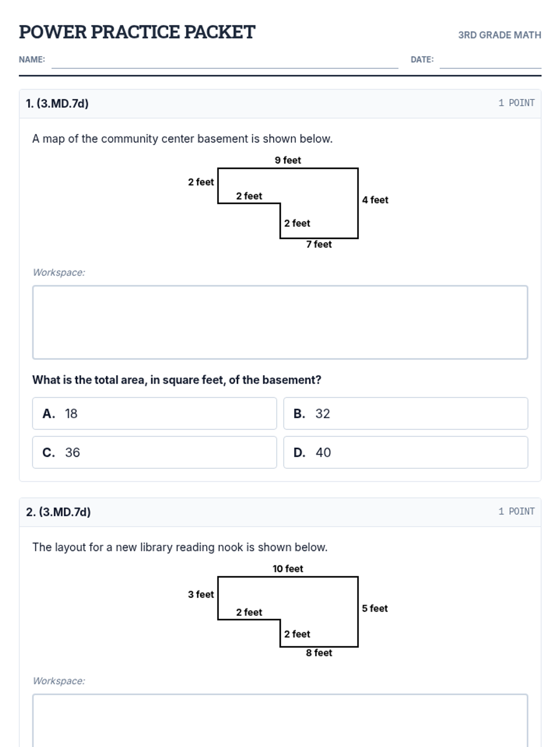Click the Name input line
The width and height of the screenshot is (560, 747).
(x=224, y=62)
